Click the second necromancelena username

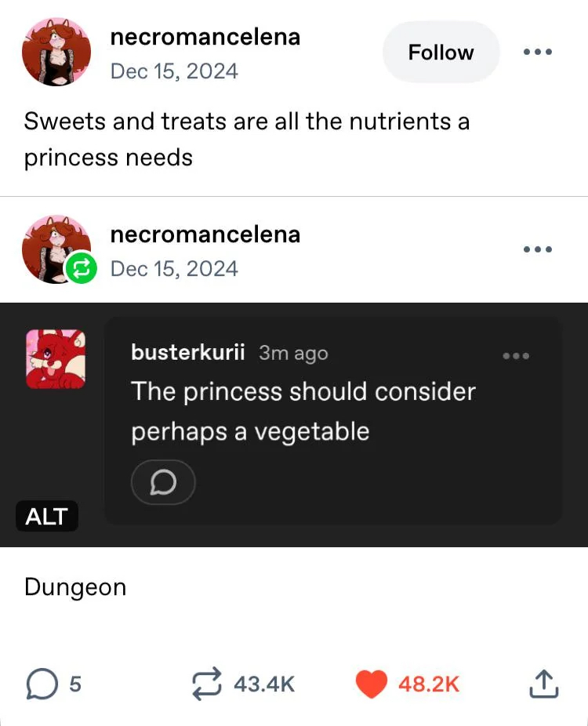click(205, 234)
